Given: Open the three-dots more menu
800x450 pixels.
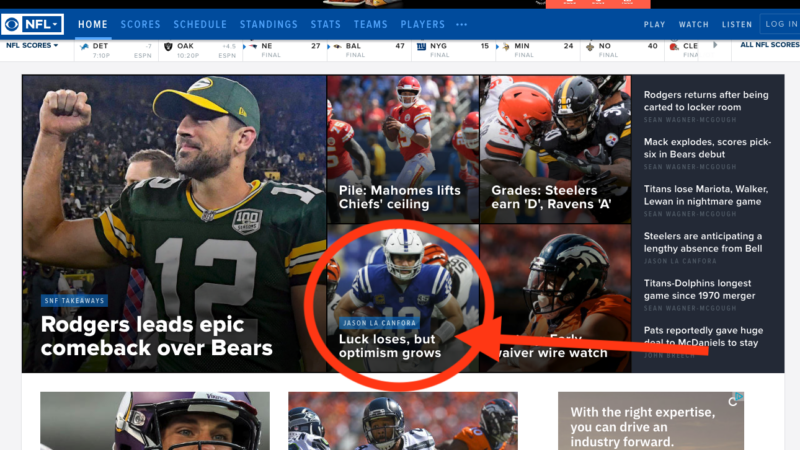Looking at the screenshot, I should point(461,24).
